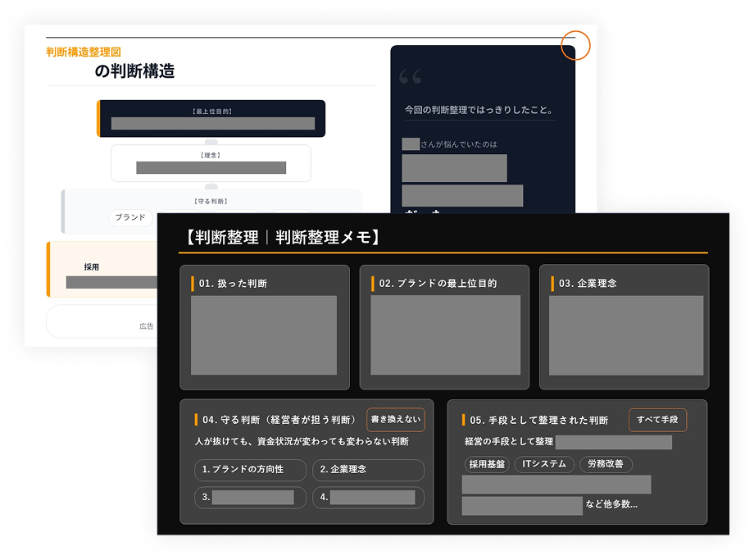
Task: Select the 【判断整理｜判断整理メモ】 slide title
Action: (282, 237)
